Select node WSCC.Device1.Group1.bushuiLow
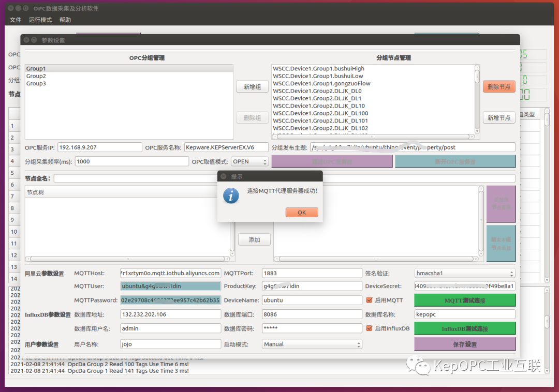 (x=373, y=76)
